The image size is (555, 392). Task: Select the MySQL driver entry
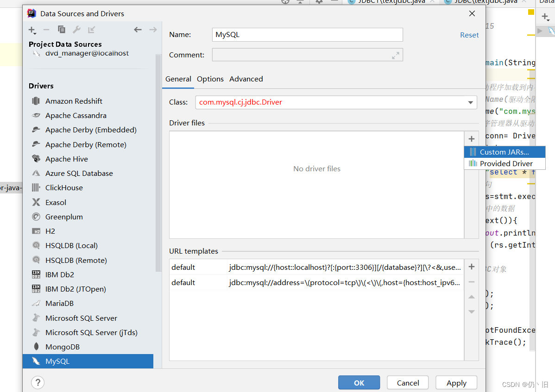point(88,361)
